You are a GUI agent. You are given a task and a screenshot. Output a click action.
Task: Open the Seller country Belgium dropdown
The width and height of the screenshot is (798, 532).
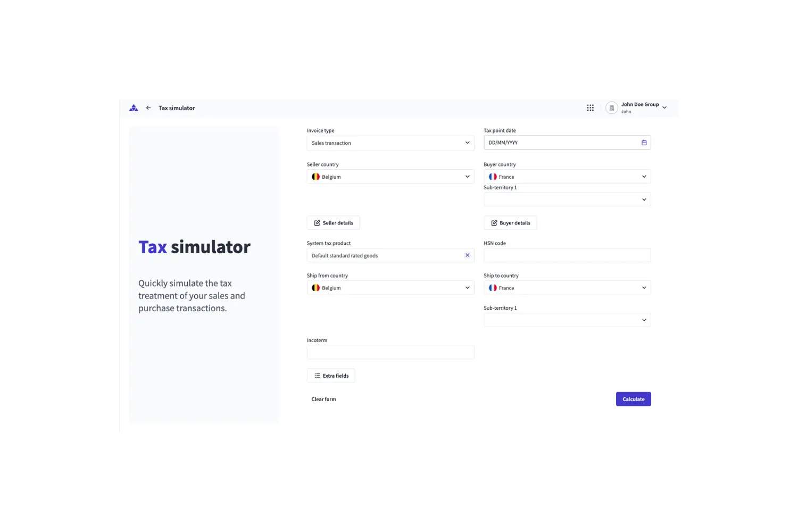pyautogui.click(x=390, y=177)
